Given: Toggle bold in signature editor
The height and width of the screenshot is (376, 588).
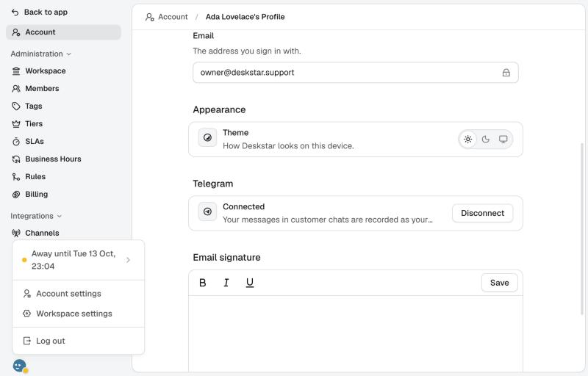Looking at the screenshot, I should point(203,283).
